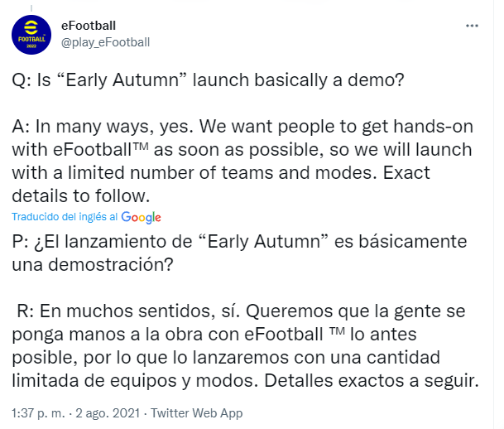
Task: Click the Twitter Web App source link
Action: 194,412
